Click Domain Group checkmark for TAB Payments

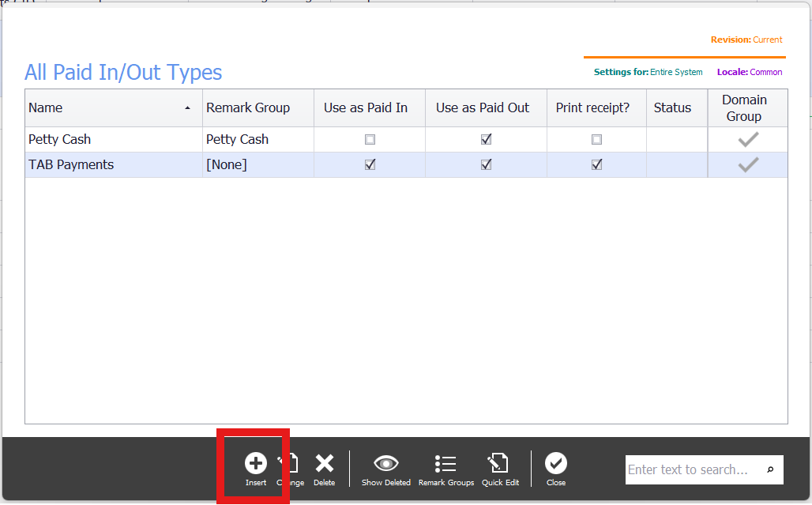(748, 164)
